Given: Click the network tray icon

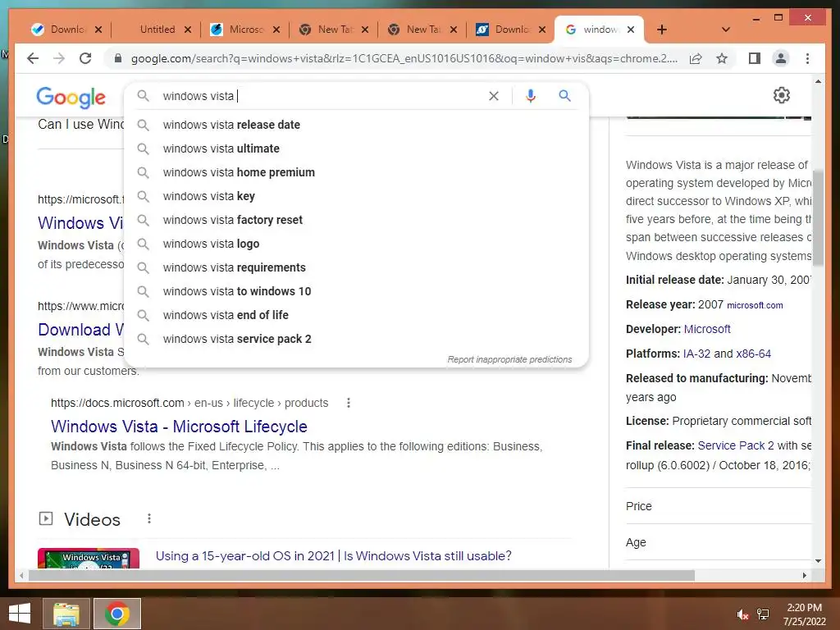Looking at the screenshot, I should click(763, 614).
